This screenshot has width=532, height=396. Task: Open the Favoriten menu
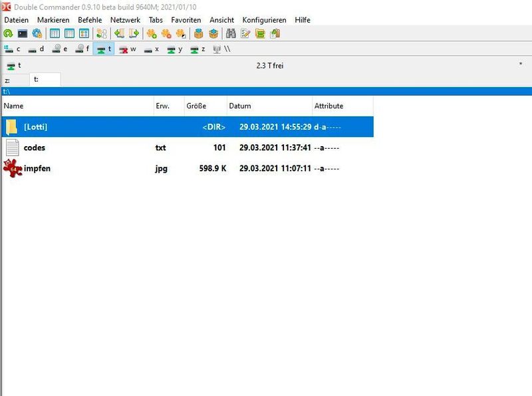[x=186, y=20]
